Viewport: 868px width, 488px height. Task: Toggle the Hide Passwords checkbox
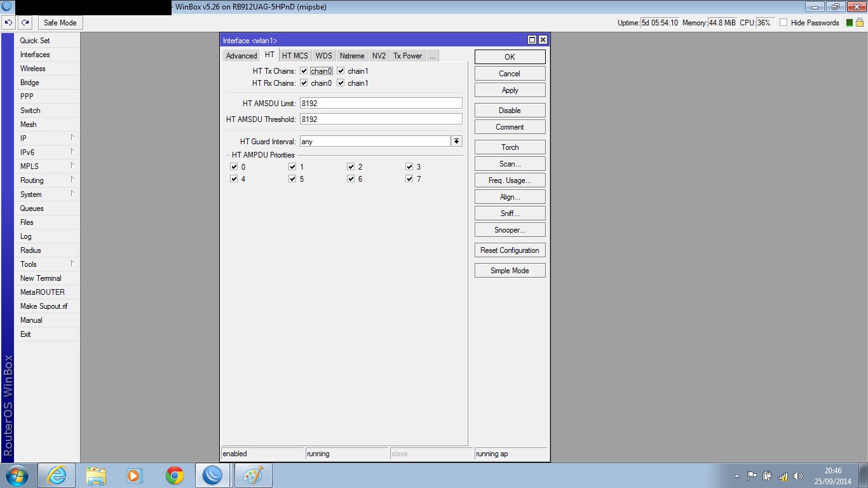(x=783, y=23)
